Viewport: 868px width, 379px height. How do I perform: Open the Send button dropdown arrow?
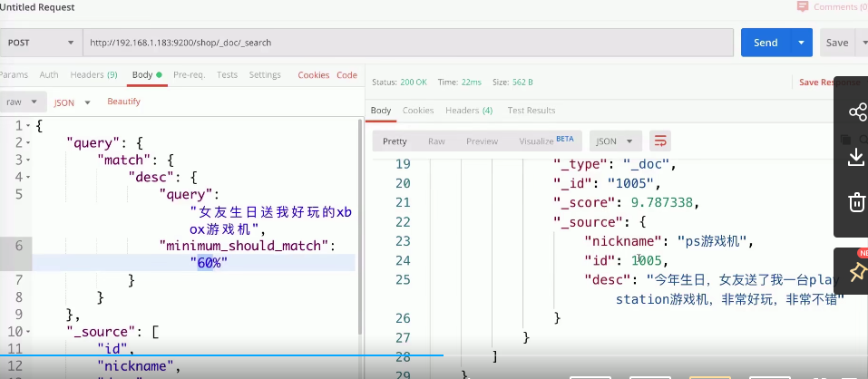(801, 43)
